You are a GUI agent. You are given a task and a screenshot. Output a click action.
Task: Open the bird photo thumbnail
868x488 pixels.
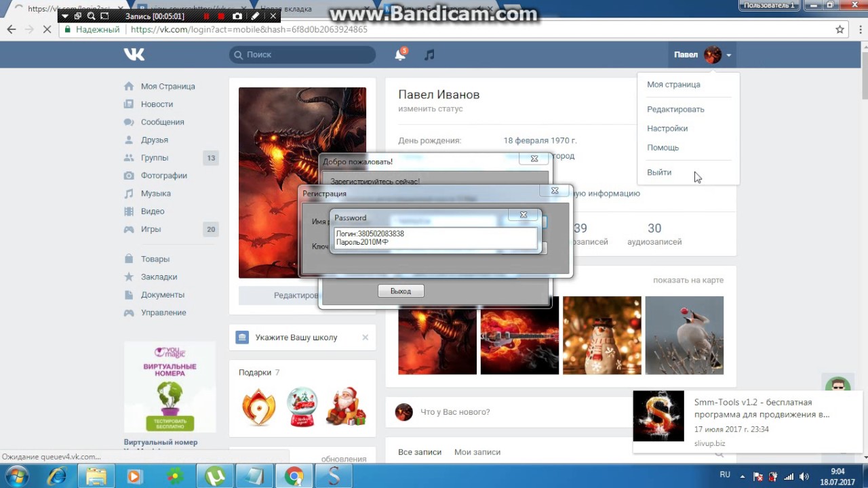684,335
